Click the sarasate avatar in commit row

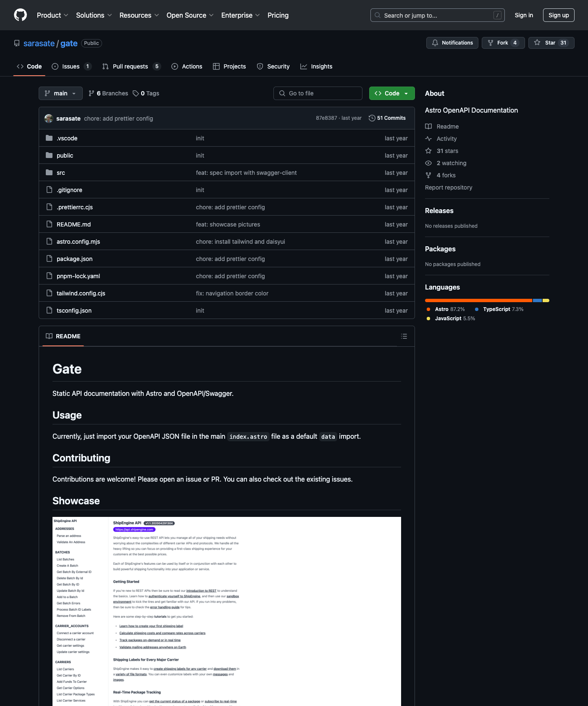tap(49, 119)
